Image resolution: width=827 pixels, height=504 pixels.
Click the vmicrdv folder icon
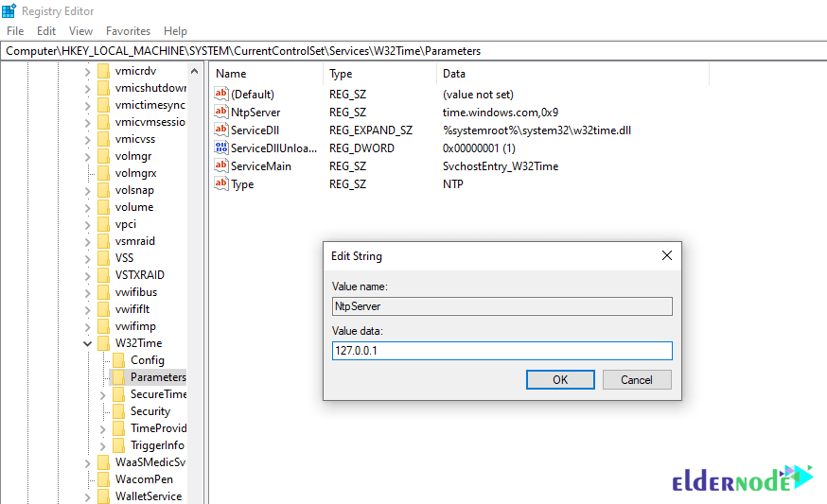(x=104, y=71)
